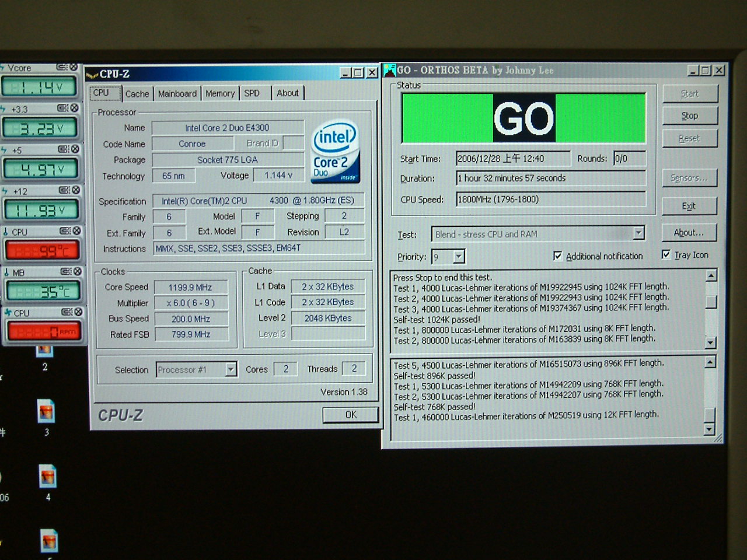Image resolution: width=747 pixels, height=560 pixels.
Task: Stop the ORTHOS stress test
Action: pyautogui.click(x=690, y=116)
